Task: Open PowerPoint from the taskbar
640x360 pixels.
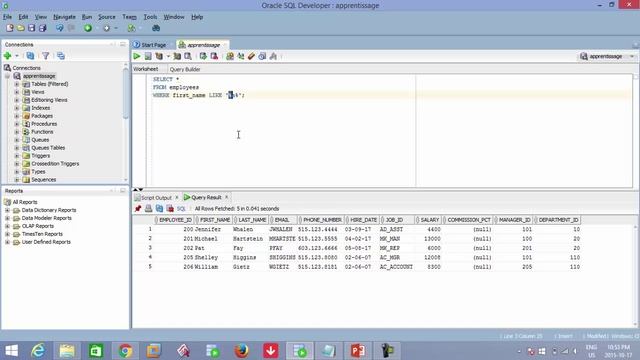Action: click(358, 351)
